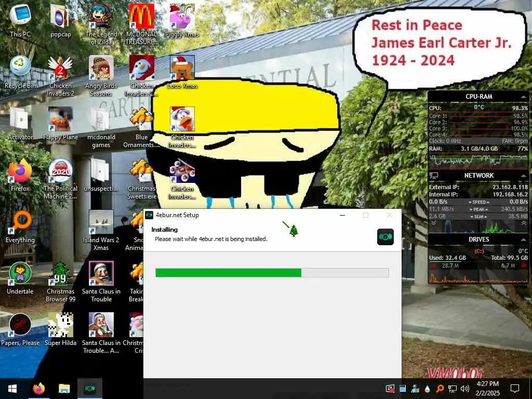Viewport: 532px width, 399px height.
Task: Launch The Legend of Zilda shortcut
Action: [101, 24]
